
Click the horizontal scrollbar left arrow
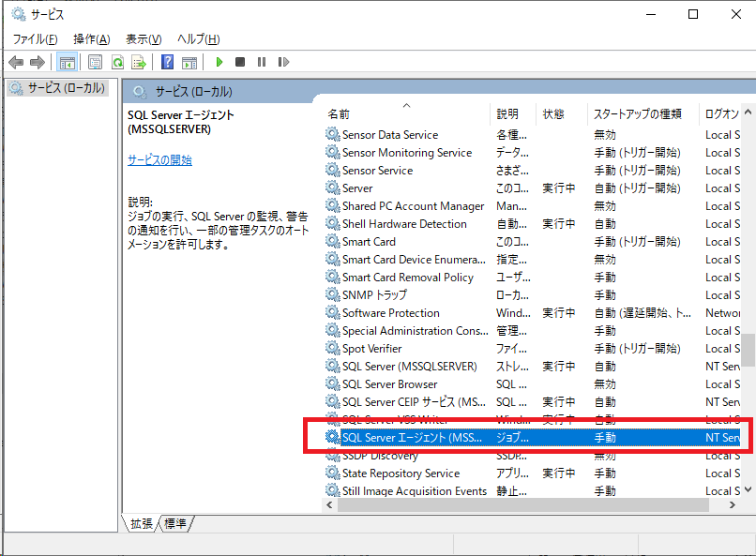point(329,505)
